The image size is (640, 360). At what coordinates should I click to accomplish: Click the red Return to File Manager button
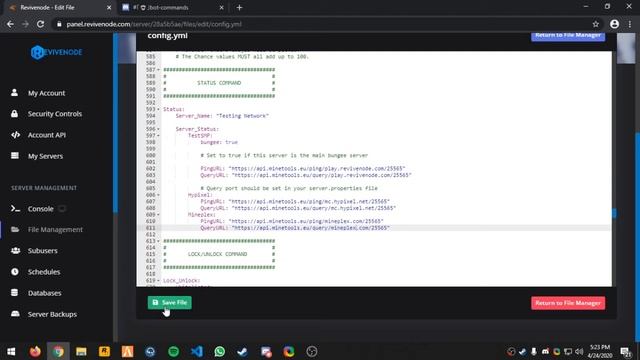coord(568,303)
